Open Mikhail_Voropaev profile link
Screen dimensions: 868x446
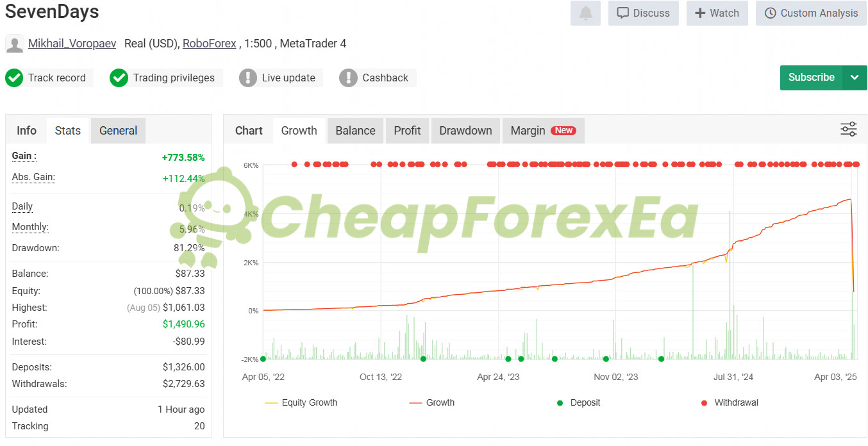click(72, 44)
